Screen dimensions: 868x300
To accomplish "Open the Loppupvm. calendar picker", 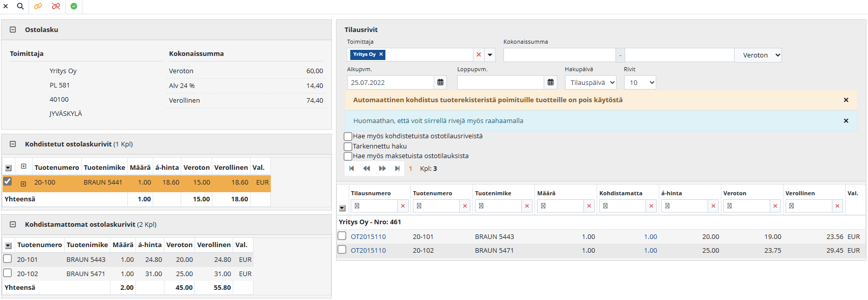I will [550, 82].
